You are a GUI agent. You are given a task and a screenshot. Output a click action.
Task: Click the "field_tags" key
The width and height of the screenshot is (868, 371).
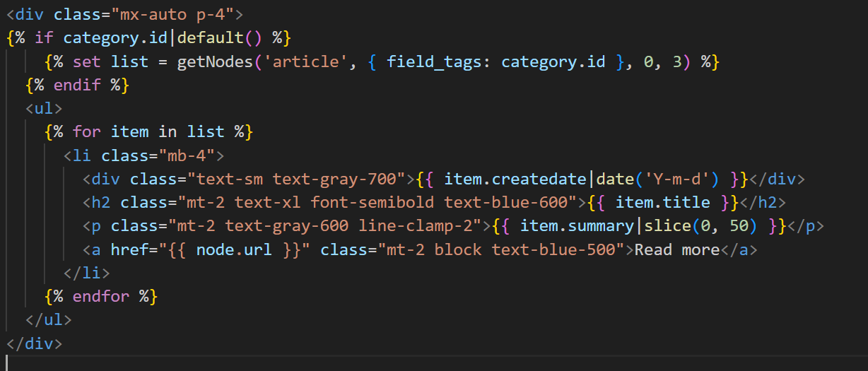click(434, 61)
